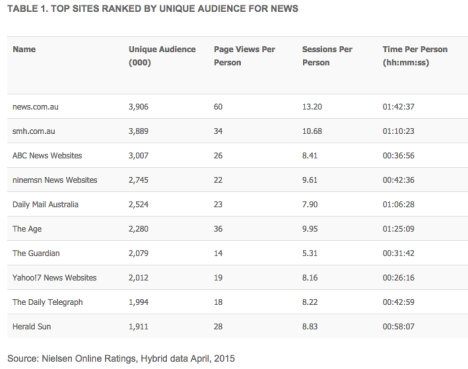This screenshot has width=468, height=369.
Task: Click page views value '18' for Daily Telegraph
Action: click(x=218, y=302)
